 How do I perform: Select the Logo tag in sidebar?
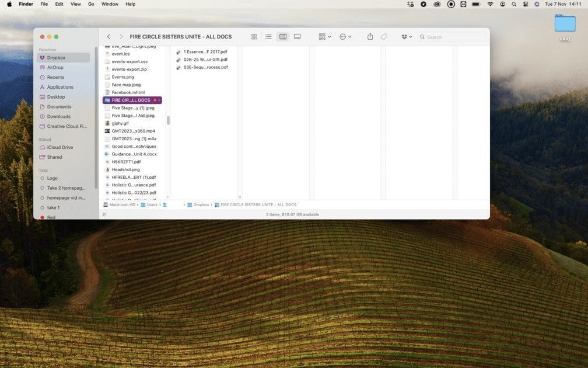click(51, 178)
